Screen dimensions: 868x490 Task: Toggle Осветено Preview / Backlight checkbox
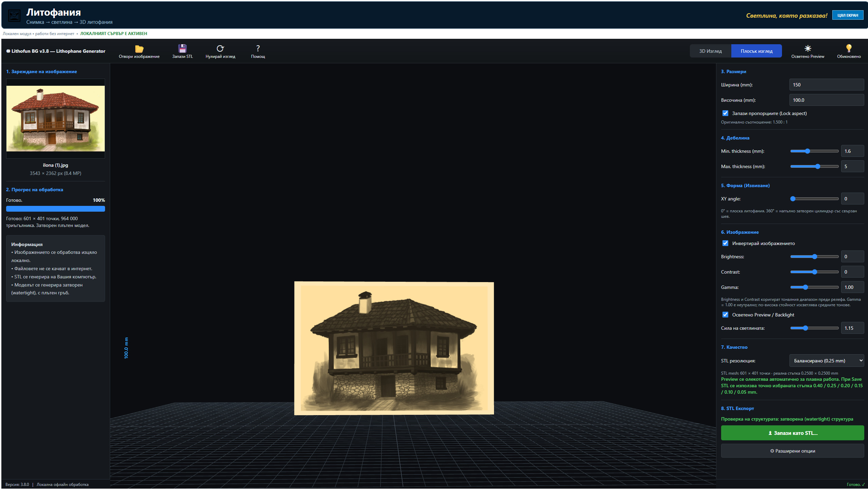[x=725, y=315]
